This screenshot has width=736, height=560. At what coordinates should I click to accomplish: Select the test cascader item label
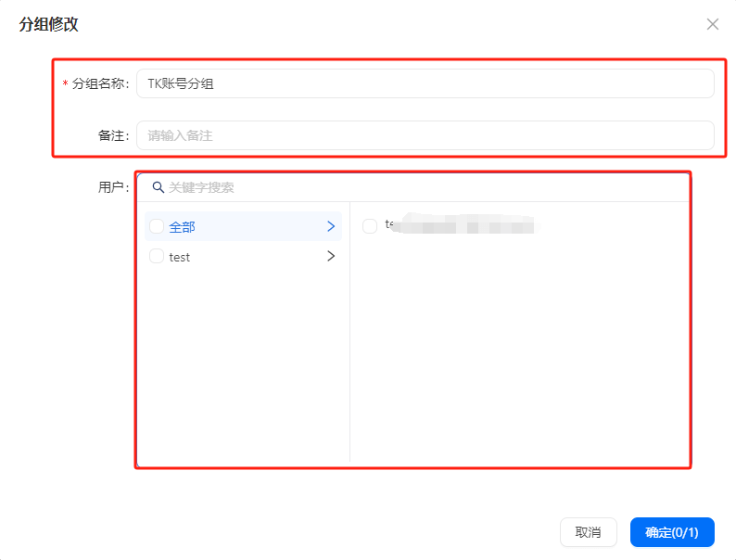[x=180, y=257]
